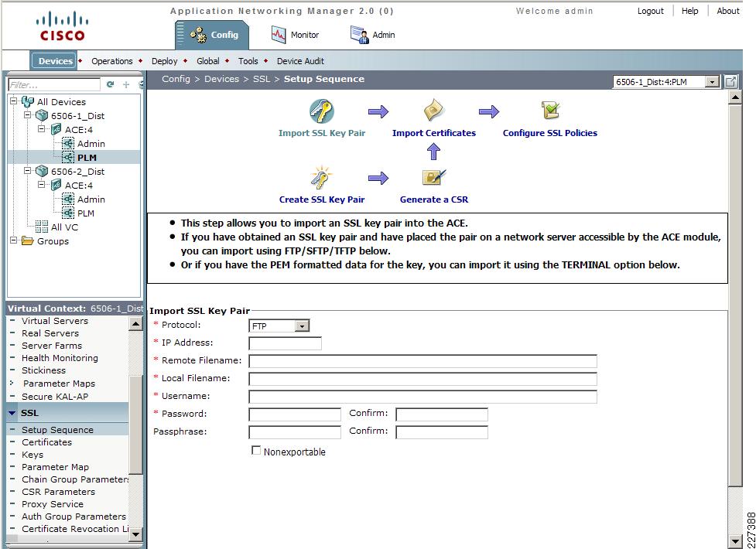Click the Import Certificates link

point(434,133)
